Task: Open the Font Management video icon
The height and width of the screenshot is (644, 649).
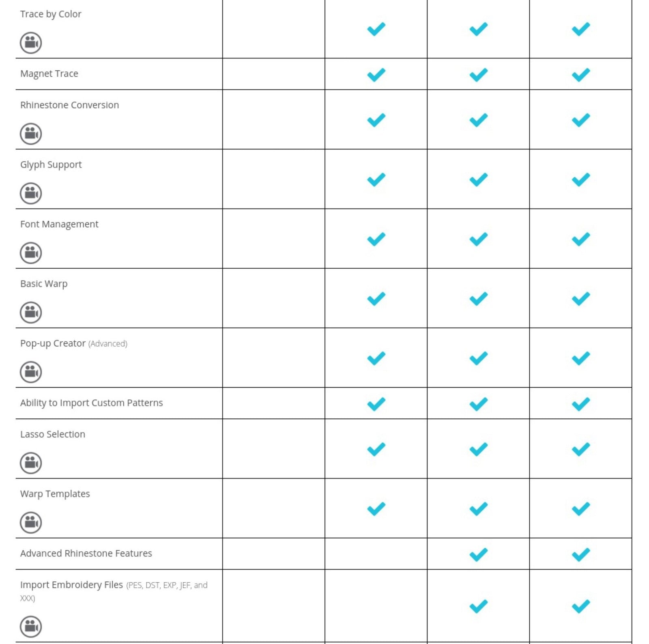Action: coord(31,253)
